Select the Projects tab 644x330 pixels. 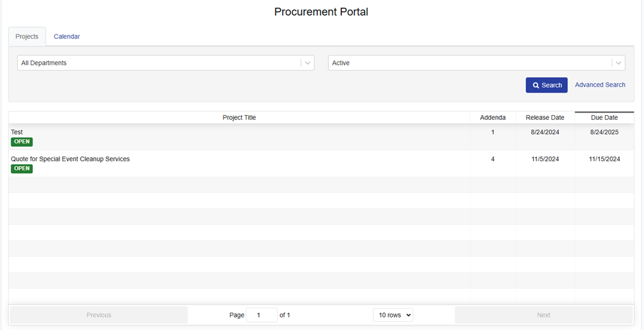pos(26,36)
